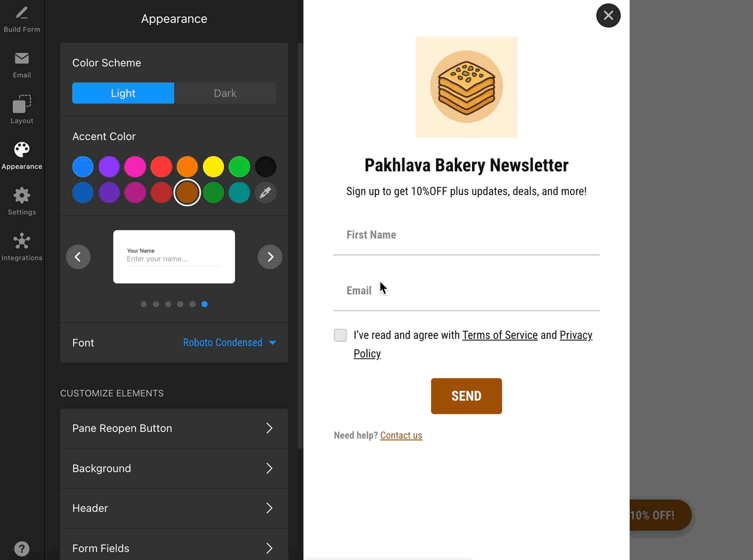Image resolution: width=753 pixels, height=560 pixels.
Task: Open the Roboto Condensed font dropdown
Action: (229, 343)
